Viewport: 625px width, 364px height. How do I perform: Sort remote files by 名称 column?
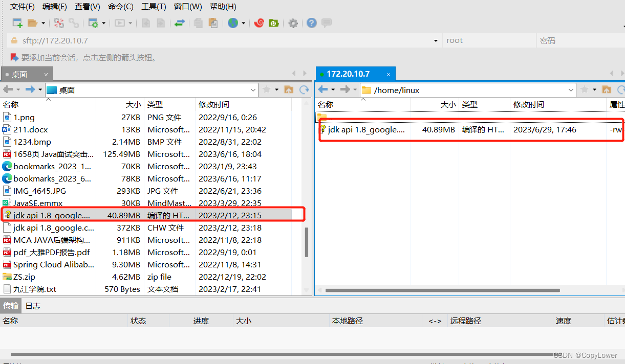pos(363,104)
